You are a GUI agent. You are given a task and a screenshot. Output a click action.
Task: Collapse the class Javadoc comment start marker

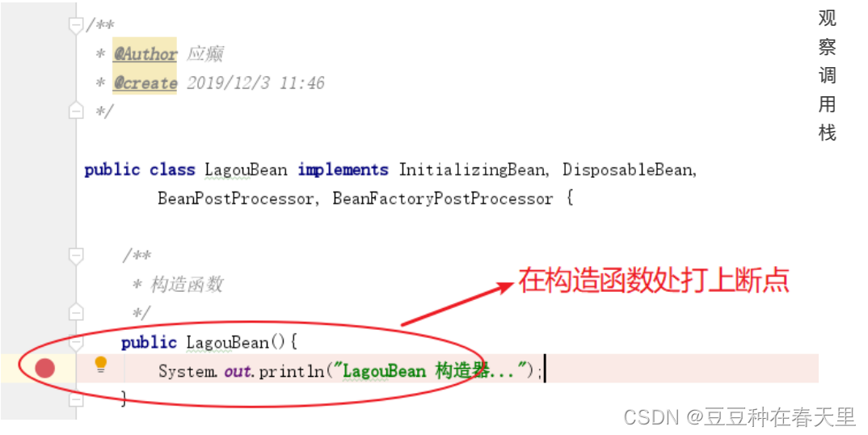coord(76,25)
